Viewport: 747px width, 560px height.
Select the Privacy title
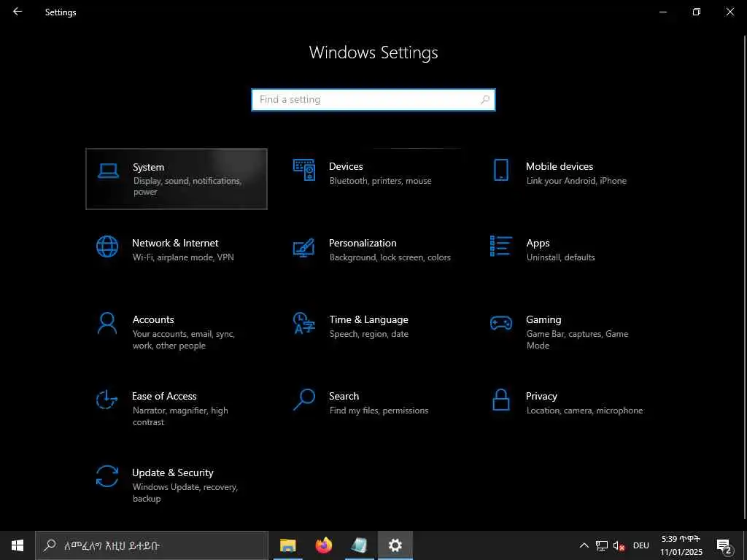541,396
